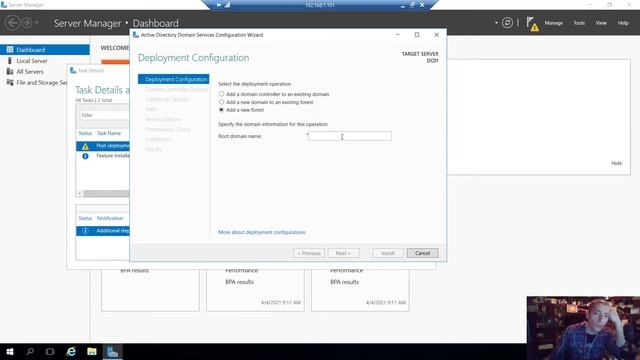
Task: Click the Root domain name field
Action: [x=350, y=136]
